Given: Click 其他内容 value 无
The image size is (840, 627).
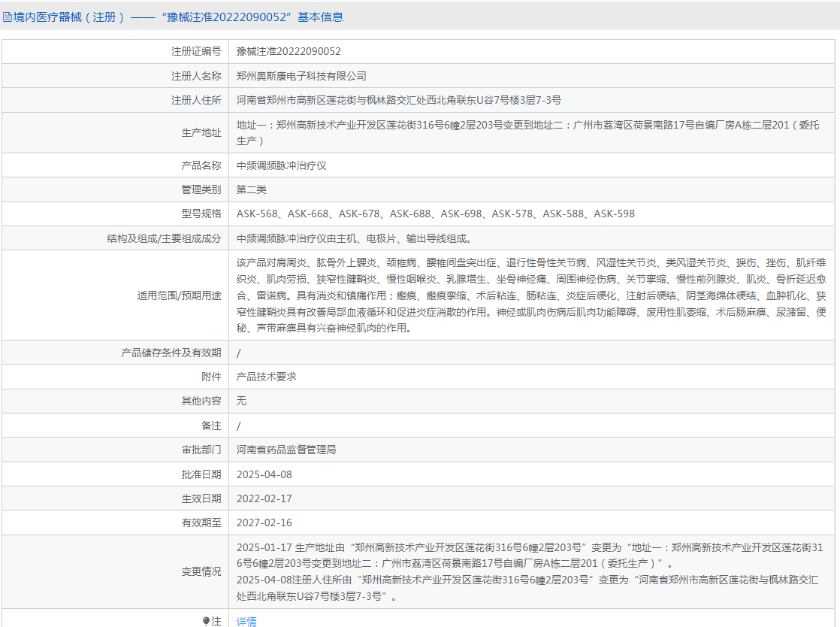Looking at the screenshot, I should (242, 401).
